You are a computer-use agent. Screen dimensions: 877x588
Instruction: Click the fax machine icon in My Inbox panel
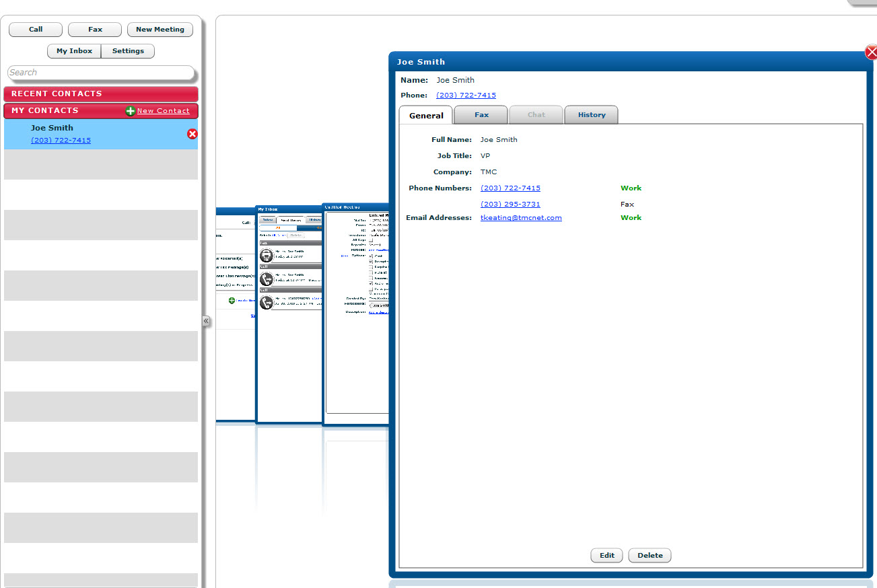pos(267,256)
